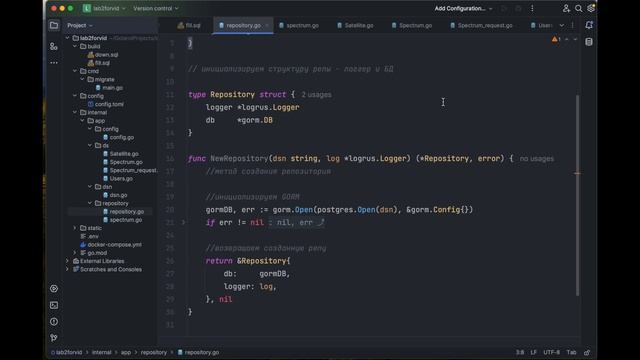Open the Structure tool window icon
Screen dimensions: 640x360
click(54, 47)
